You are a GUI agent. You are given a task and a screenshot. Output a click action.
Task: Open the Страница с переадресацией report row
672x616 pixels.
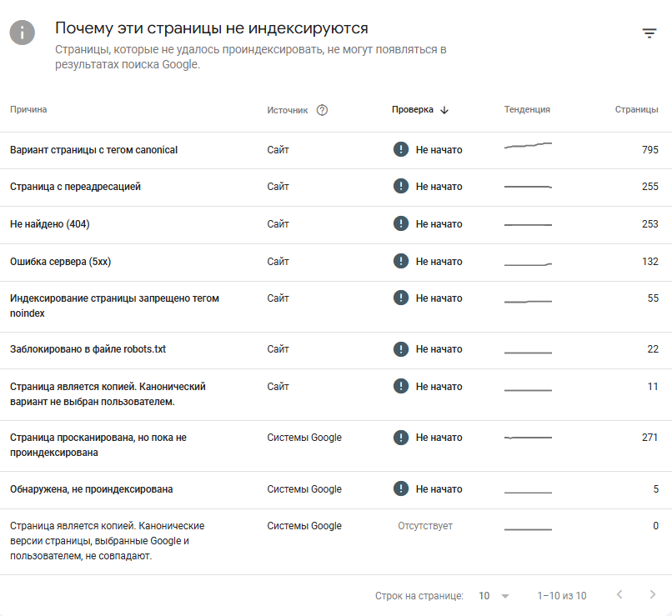78,186
